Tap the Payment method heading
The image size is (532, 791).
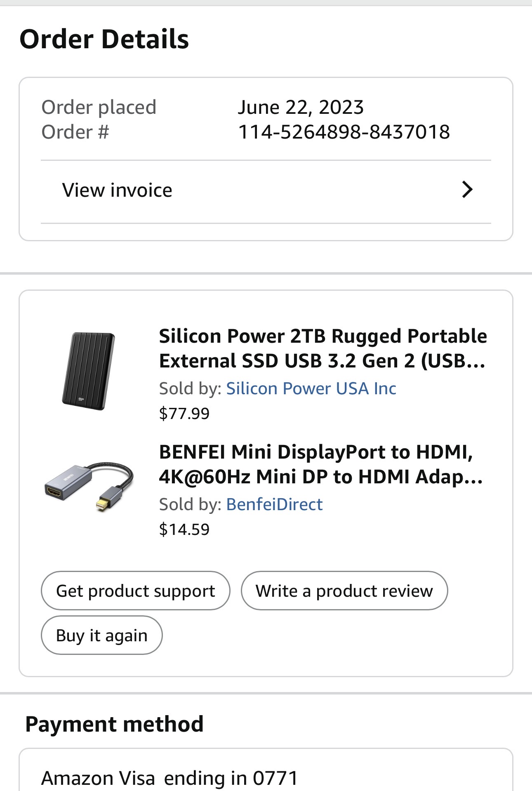click(114, 724)
